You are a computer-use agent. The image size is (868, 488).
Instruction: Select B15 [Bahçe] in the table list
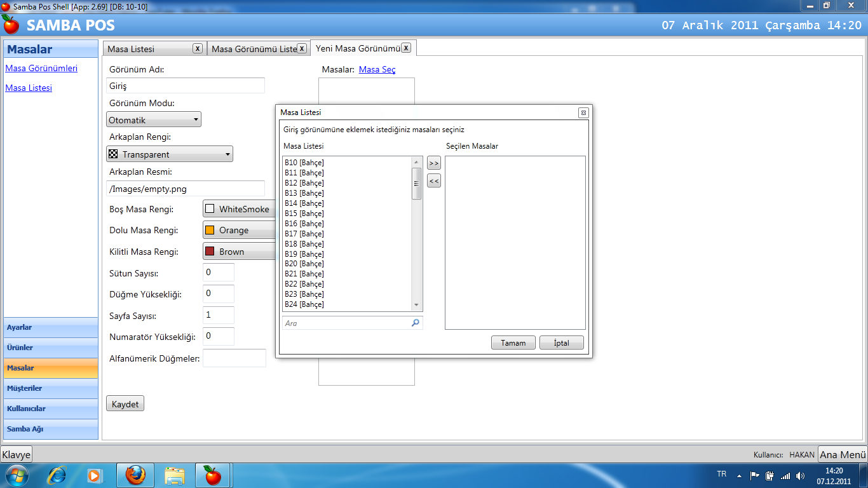304,213
